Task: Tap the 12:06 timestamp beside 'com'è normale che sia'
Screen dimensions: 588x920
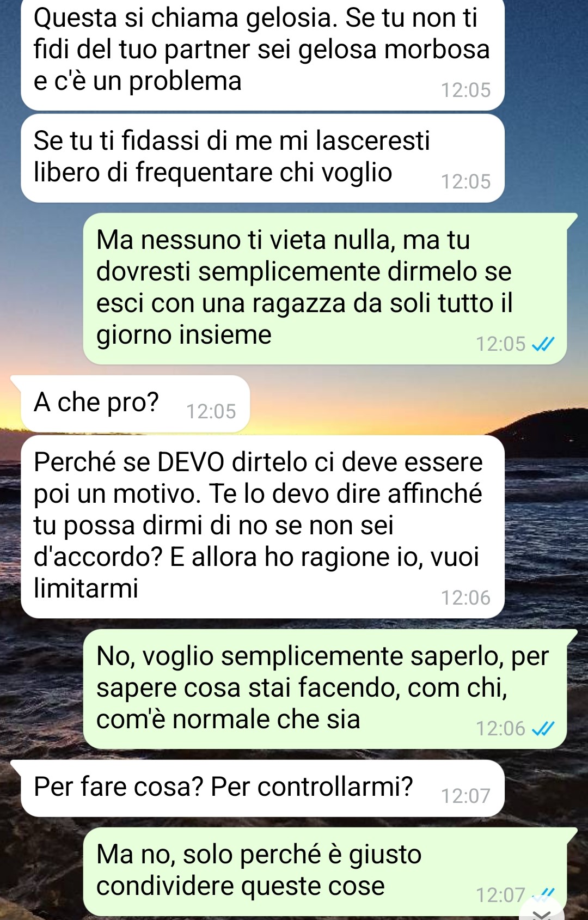Action: point(500,728)
